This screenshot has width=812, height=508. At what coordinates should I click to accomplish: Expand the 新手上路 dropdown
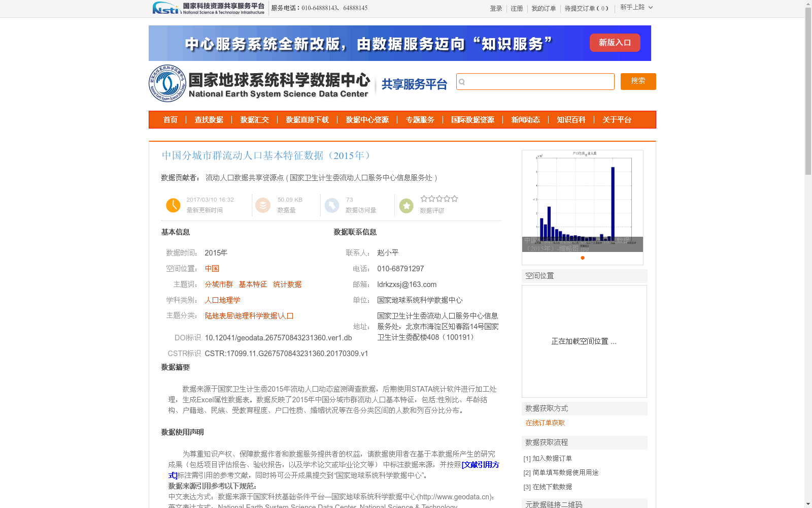[636, 7]
